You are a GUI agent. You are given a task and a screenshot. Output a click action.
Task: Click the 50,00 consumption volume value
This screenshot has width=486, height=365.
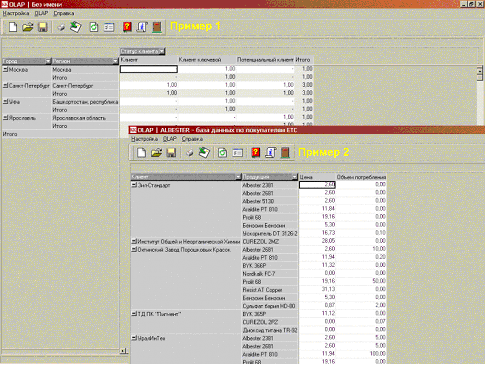[379, 281]
